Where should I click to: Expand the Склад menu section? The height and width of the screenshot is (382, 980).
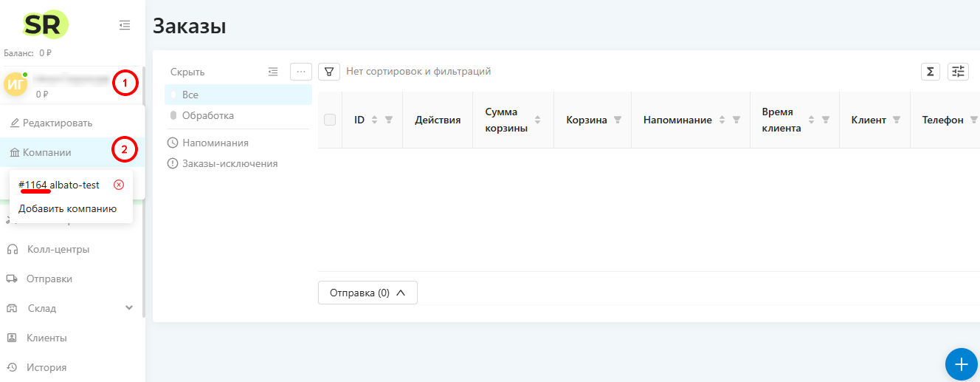(129, 308)
